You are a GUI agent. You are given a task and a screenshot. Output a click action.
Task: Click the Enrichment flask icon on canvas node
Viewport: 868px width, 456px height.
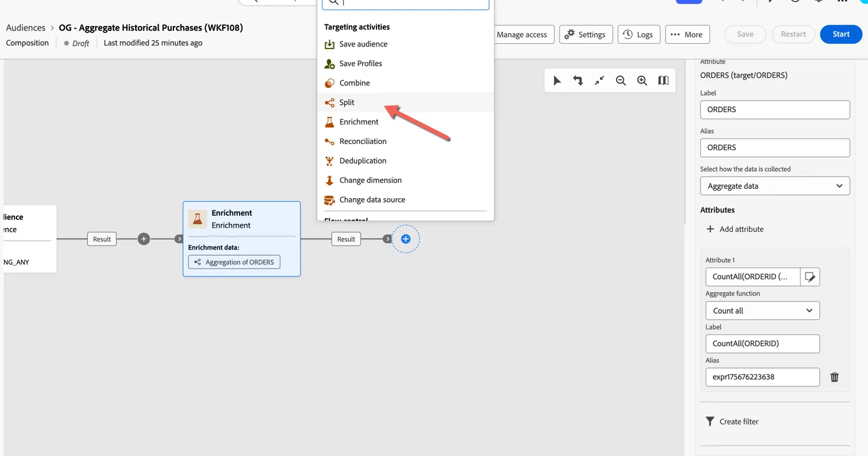(198, 219)
